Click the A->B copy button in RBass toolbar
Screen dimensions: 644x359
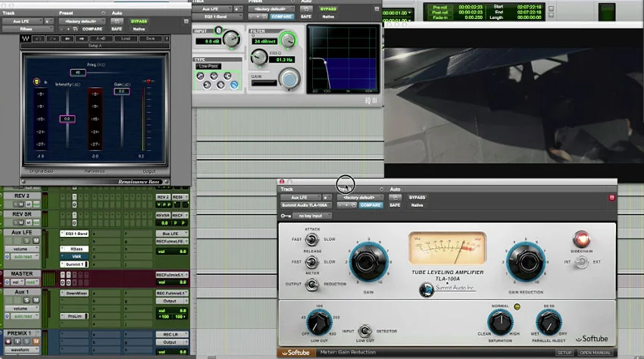point(101,39)
